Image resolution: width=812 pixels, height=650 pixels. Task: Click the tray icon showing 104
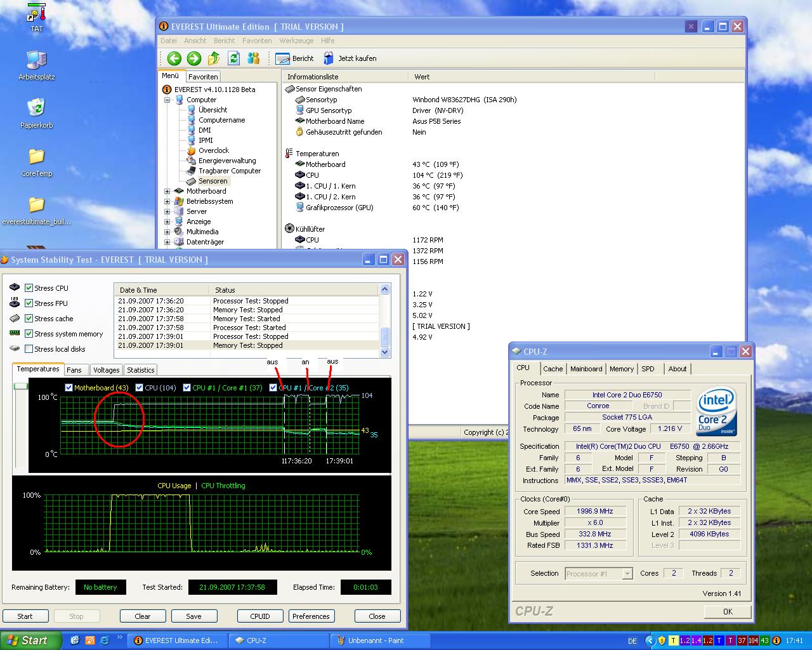754,640
